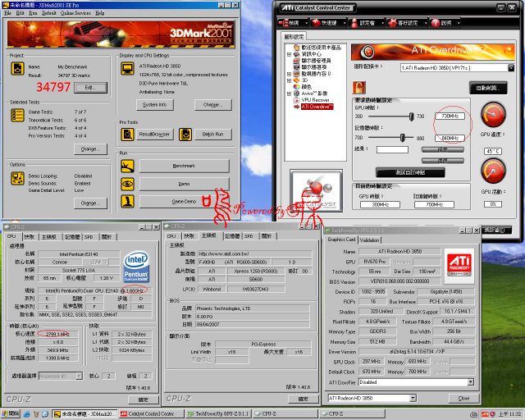
Task: Click the Selected Tests list icon
Action: (x=17, y=115)
